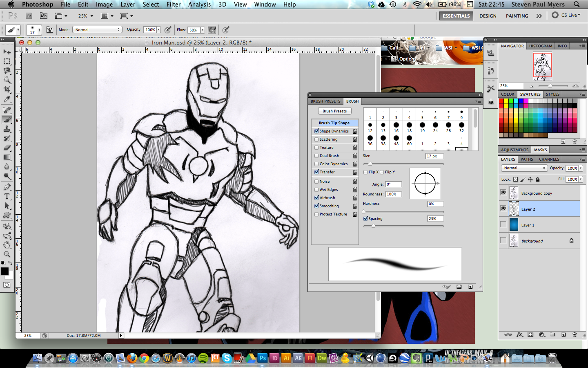Viewport: 588px width, 368px height.
Task: Show Layer 1 via visibility box
Action: [503, 224]
